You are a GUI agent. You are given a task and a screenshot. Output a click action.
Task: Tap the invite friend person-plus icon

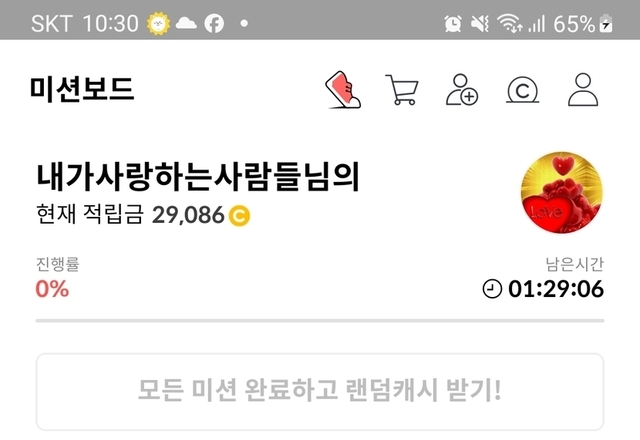pyautogui.click(x=462, y=89)
